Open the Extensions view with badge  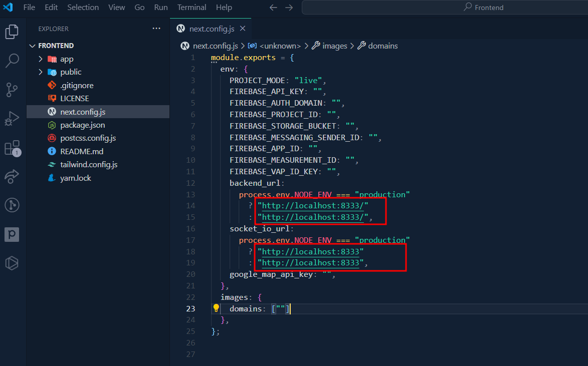coord(12,148)
